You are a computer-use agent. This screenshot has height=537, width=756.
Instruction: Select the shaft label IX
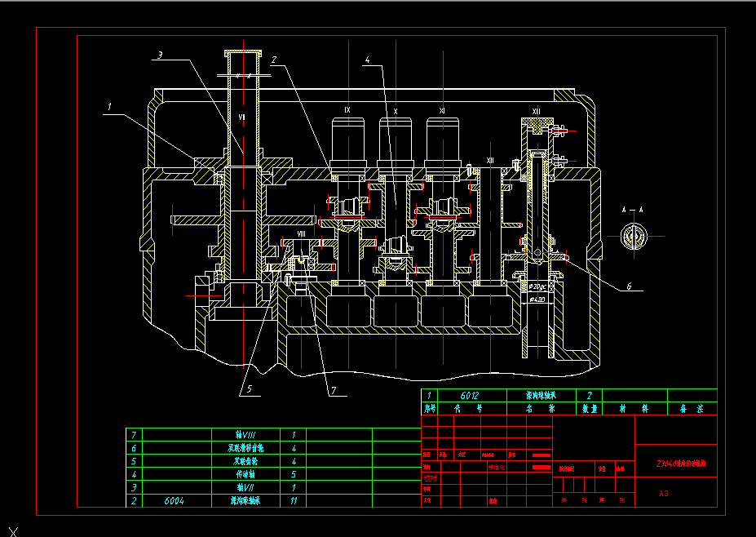click(347, 110)
